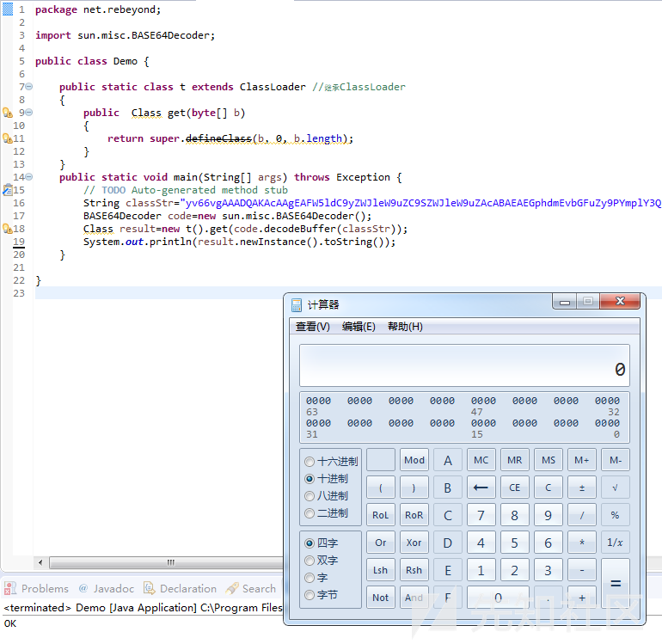Click the warning marker icon on line 9
This screenshot has width=662, height=644.
8,113
